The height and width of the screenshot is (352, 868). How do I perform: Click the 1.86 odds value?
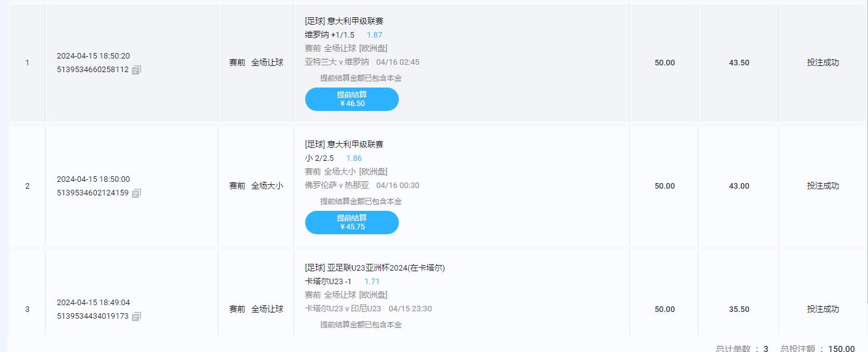pos(354,158)
